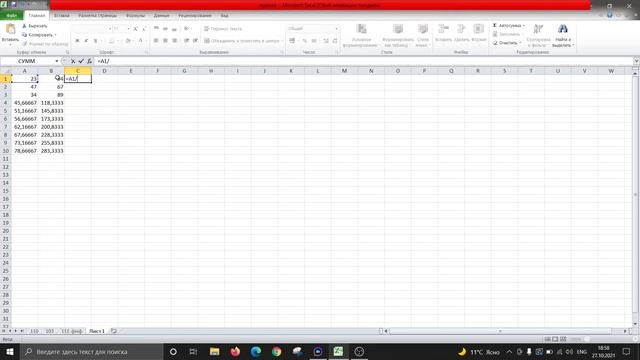Viewport: 640px width, 360px height.
Task: Click the font color icon
Action: pyautogui.click(x=140, y=41)
